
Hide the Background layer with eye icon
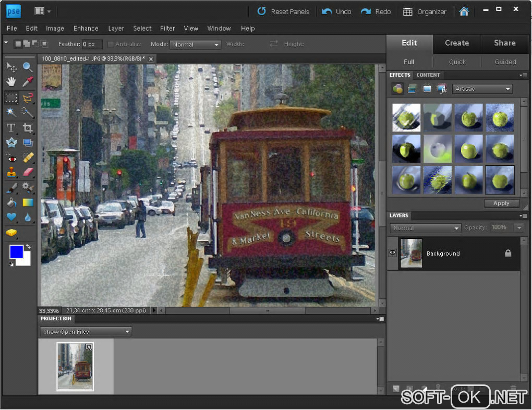393,253
